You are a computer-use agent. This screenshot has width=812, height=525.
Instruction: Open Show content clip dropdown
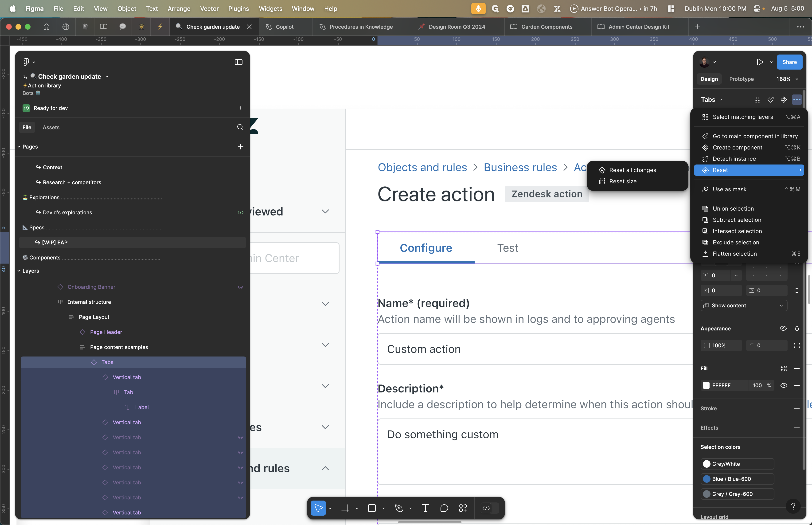tap(744, 306)
